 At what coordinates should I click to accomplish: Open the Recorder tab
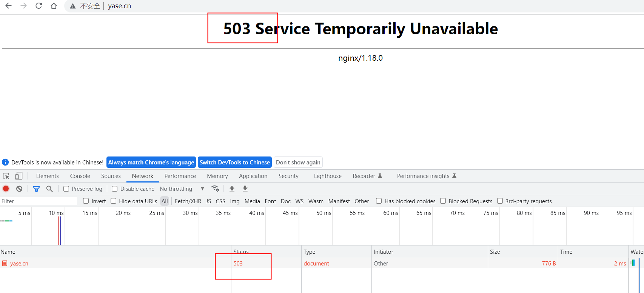(x=367, y=176)
